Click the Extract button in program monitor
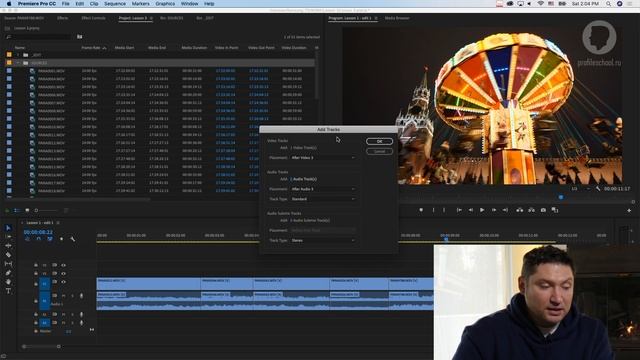Viewport: 640px width, 360px height. coord(531,210)
